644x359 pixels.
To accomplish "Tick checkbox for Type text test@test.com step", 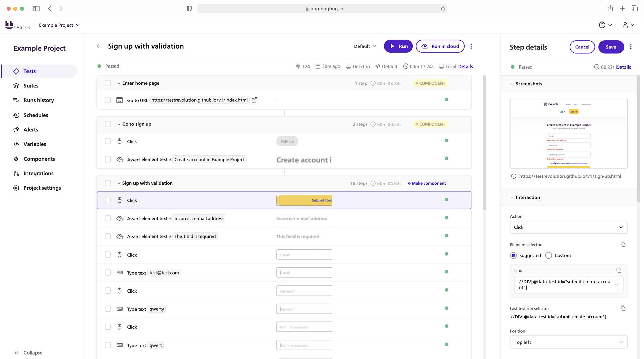I will [108, 273].
